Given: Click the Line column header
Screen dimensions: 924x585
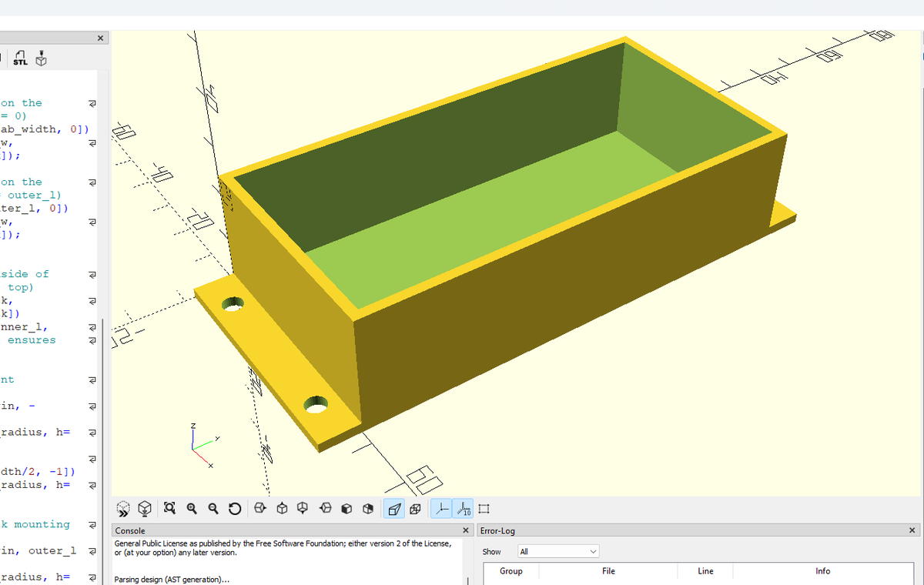Looking at the screenshot, I should (x=705, y=571).
